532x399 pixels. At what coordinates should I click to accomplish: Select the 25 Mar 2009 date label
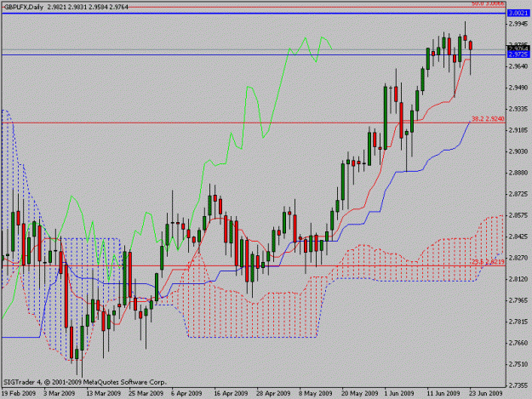click(146, 393)
